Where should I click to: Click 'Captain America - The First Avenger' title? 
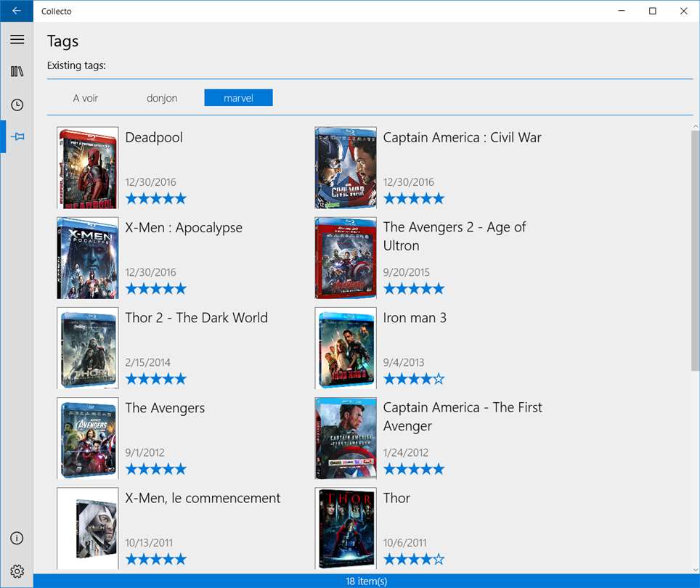[463, 417]
